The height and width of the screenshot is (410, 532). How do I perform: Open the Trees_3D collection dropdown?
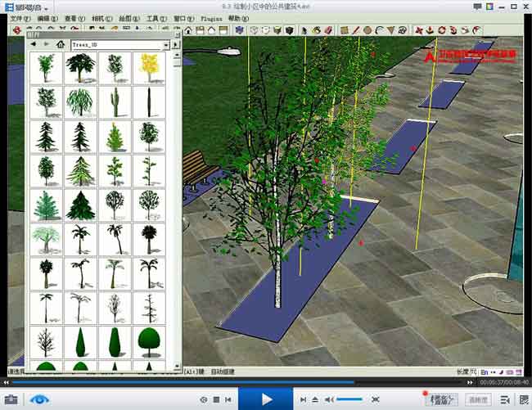(x=120, y=45)
